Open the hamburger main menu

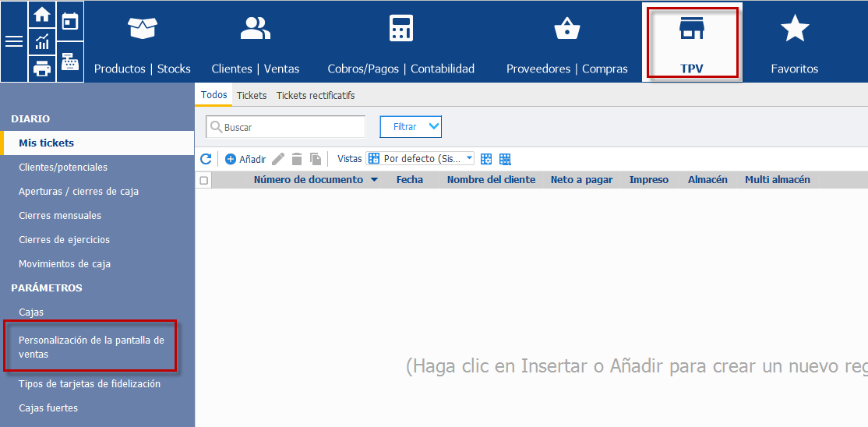click(14, 41)
